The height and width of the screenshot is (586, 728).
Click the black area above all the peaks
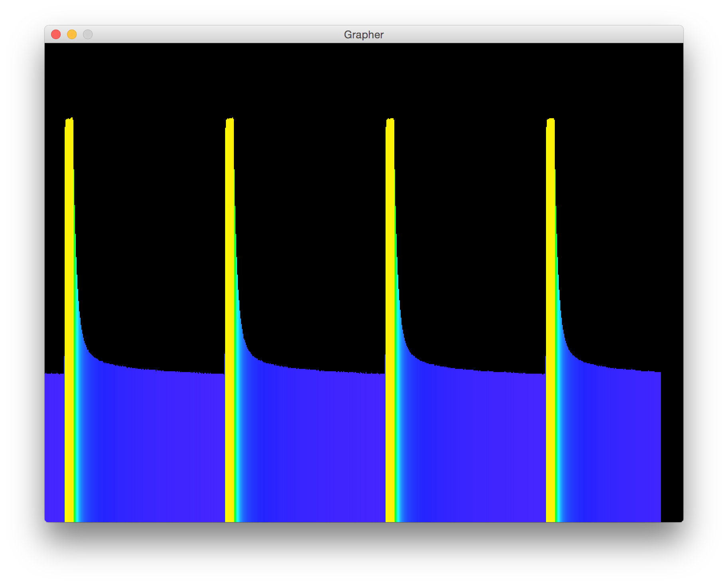pos(364,80)
